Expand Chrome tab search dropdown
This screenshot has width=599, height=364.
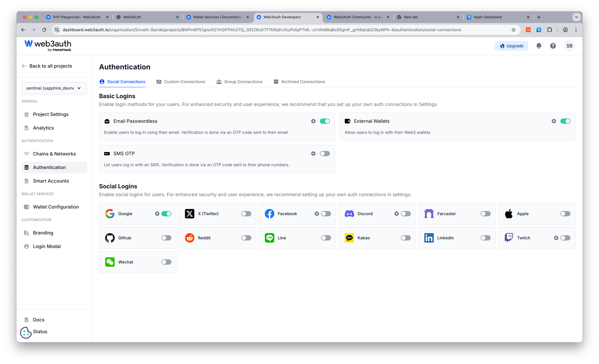[576, 17]
